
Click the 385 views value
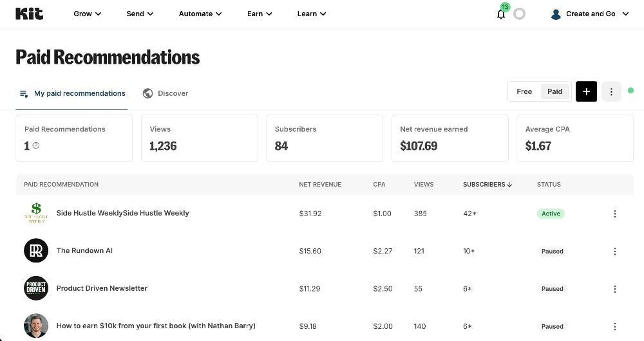click(x=420, y=214)
